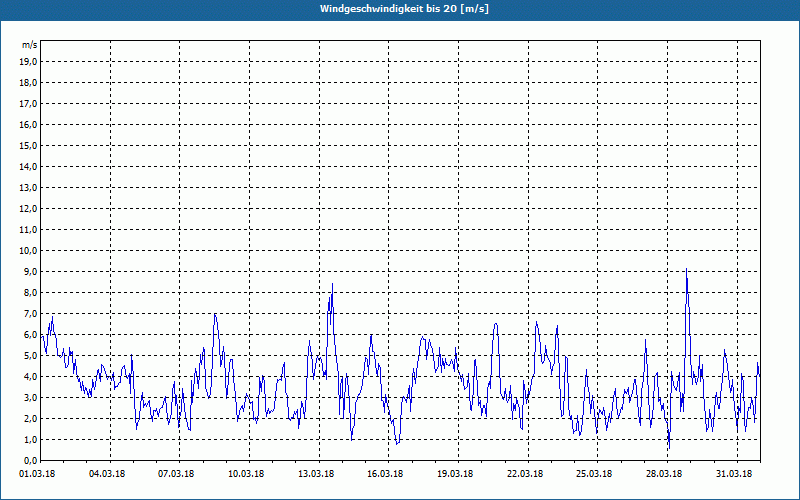Click the 'm/s' unit label
The height and width of the screenshot is (500, 800).
pyautogui.click(x=29, y=44)
